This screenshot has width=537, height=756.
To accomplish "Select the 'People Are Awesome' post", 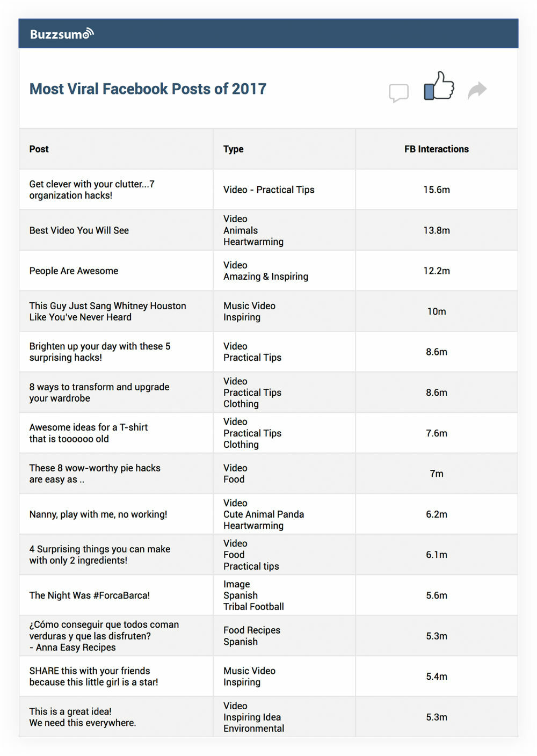I will (x=74, y=271).
